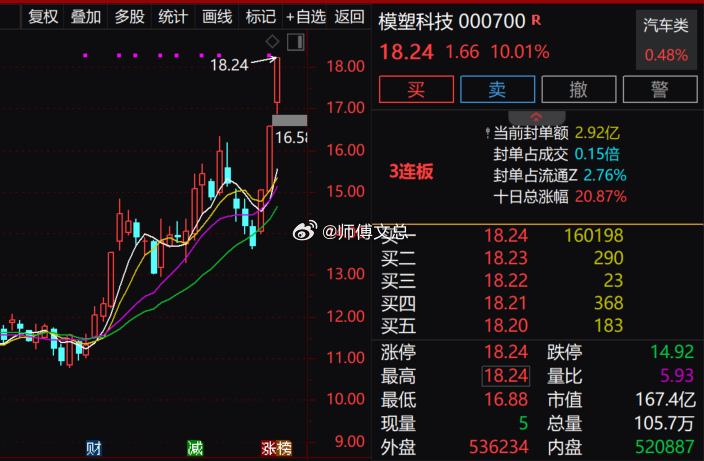Click the 10.01% change percentage
Screen dimensions: 704x461
click(520, 52)
